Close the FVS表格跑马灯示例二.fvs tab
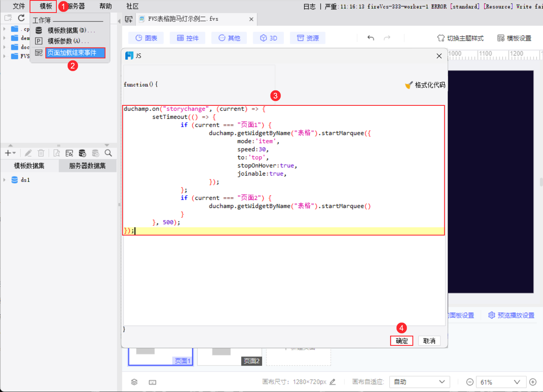543x392 pixels. (x=251, y=19)
